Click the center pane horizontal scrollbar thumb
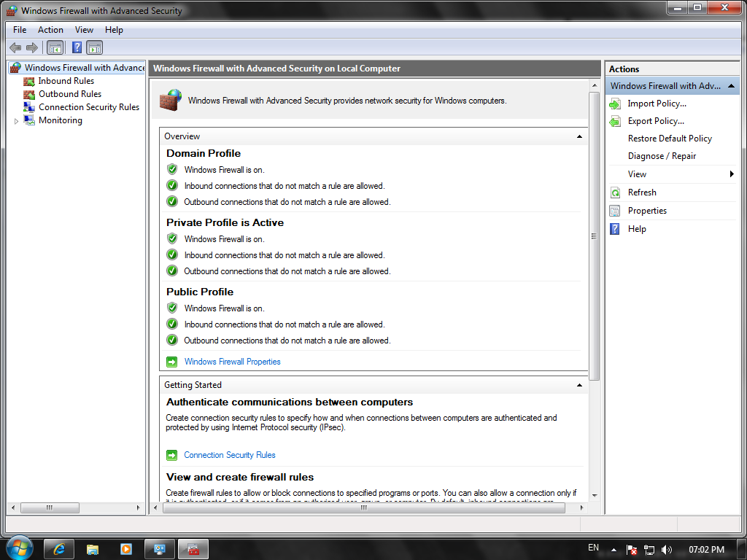The width and height of the screenshot is (747, 560). click(364, 507)
